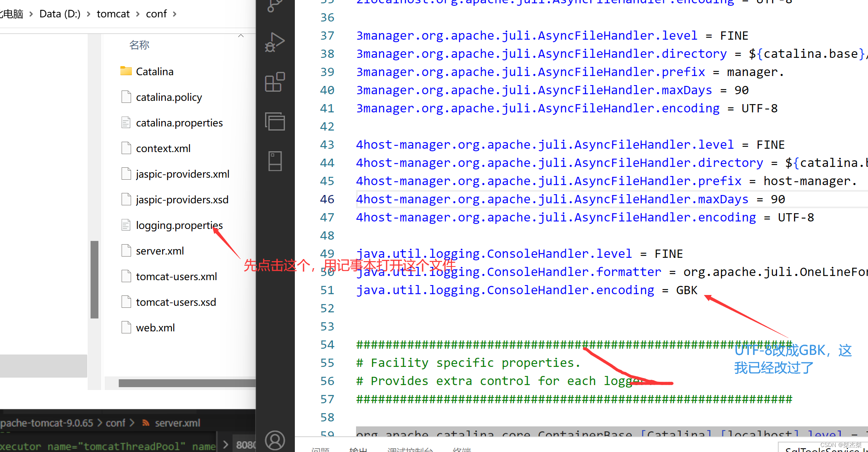Click the horizontal scrollbar below the file list
The height and width of the screenshot is (452, 868).
(x=187, y=383)
